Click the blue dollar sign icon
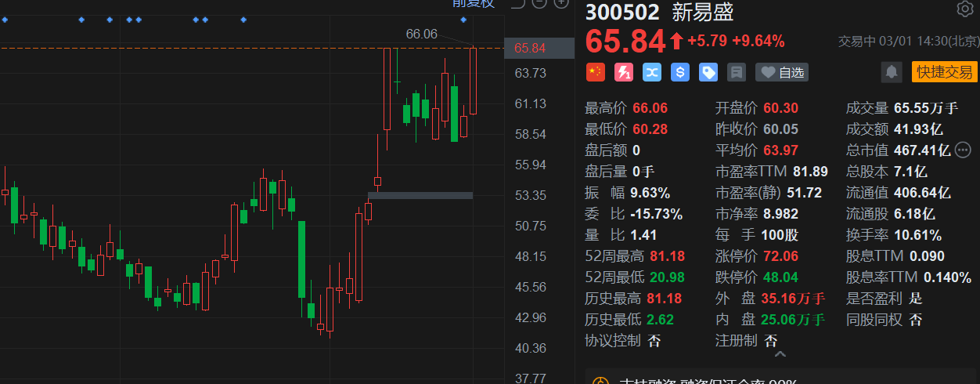The width and height of the screenshot is (980, 384). click(x=680, y=72)
